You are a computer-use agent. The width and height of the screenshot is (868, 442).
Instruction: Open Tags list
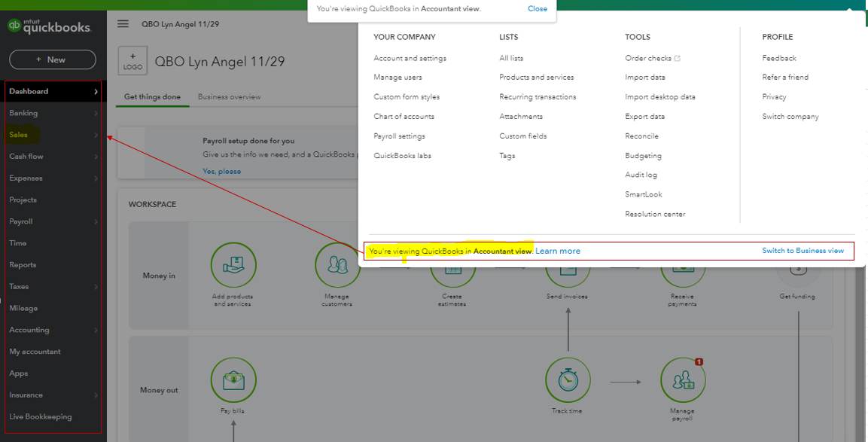pyautogui.click(x=507, y=156)
